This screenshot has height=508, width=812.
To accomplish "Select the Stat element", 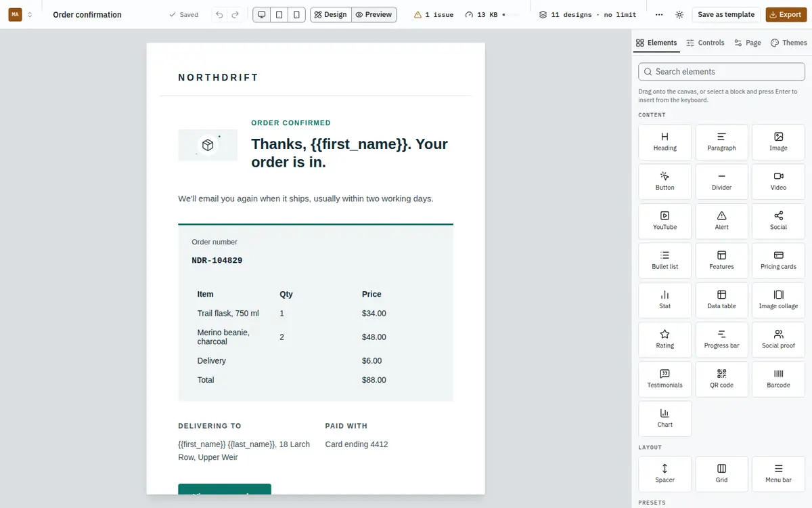I will click(x=665, y=300).
